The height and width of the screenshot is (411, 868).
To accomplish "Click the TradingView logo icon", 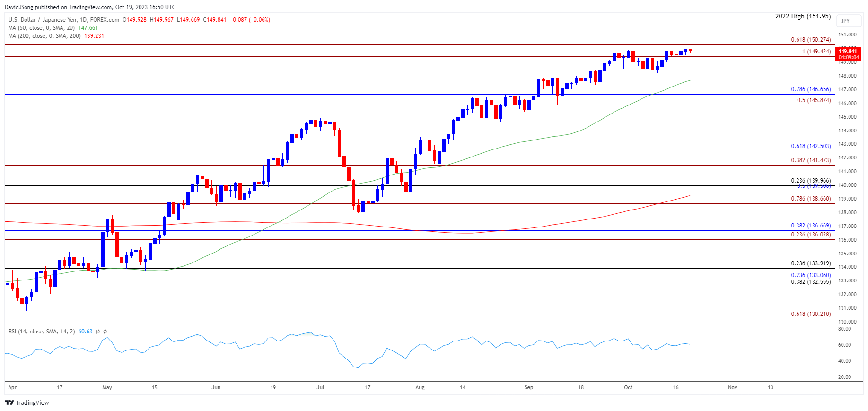I will coord(9,402).
